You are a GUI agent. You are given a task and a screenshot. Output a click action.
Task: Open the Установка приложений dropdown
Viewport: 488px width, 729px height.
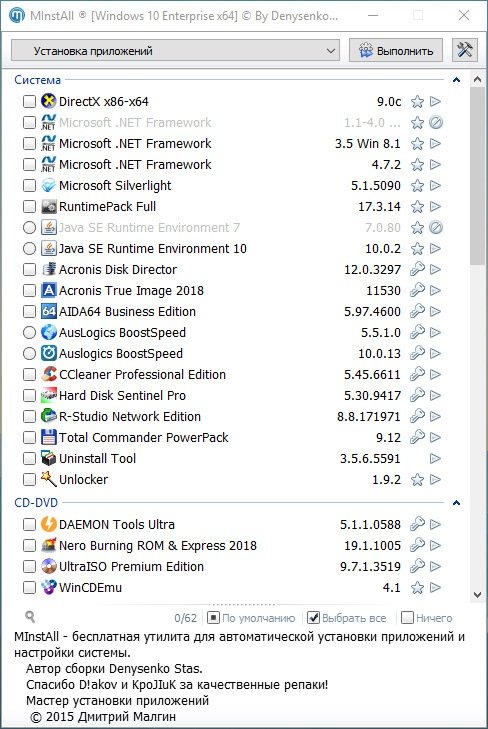pos(175,51)
